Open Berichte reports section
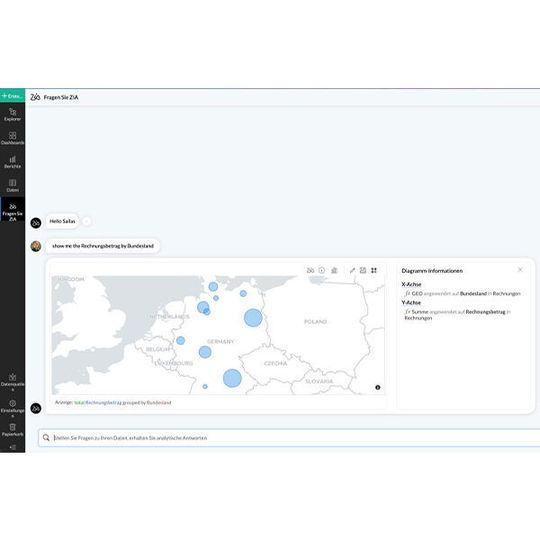The height and width of the screenshot is (540, 540). click(x=12, y=162)
